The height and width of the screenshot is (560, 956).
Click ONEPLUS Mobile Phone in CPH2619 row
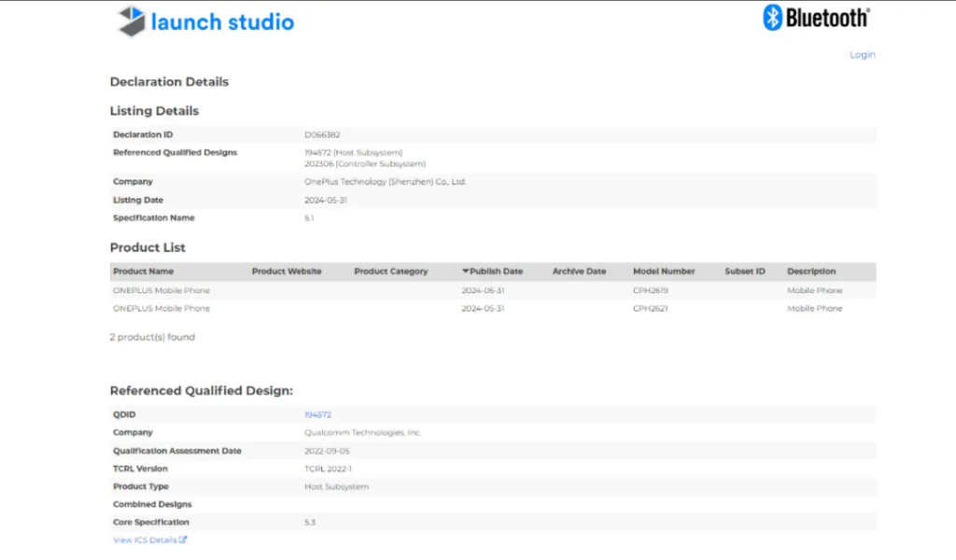tap(162, 290)
